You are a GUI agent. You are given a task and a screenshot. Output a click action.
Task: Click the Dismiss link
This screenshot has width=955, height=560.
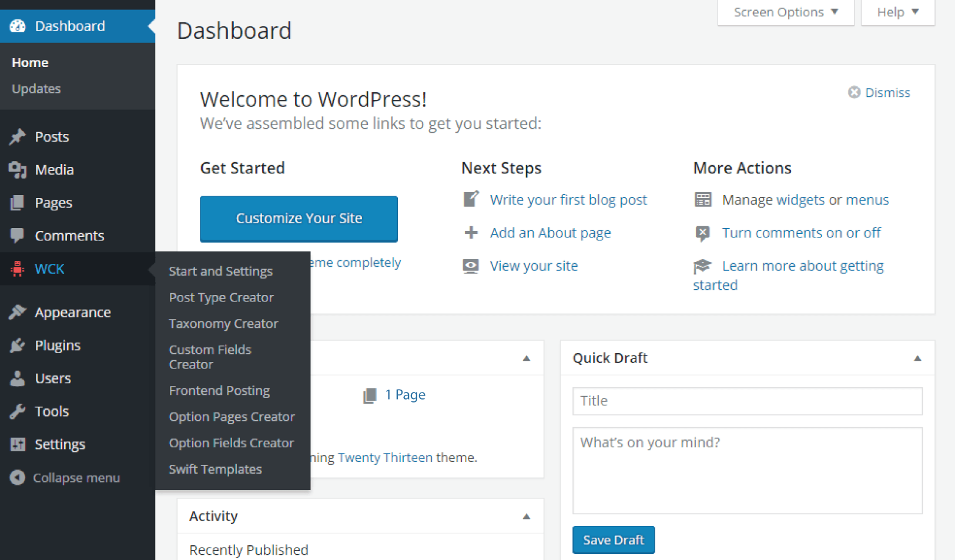coord(887,92)
